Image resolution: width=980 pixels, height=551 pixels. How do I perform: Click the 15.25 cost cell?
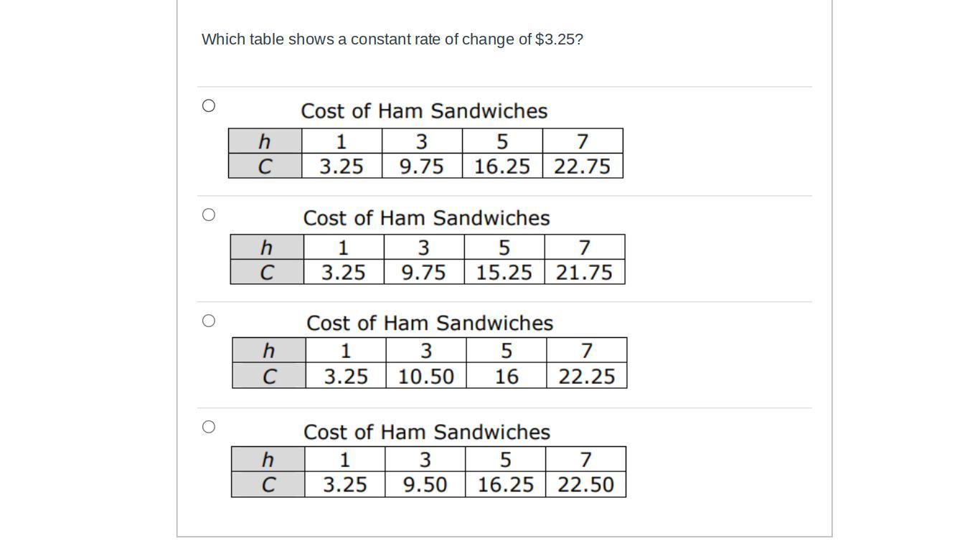[x=504, y=273]
